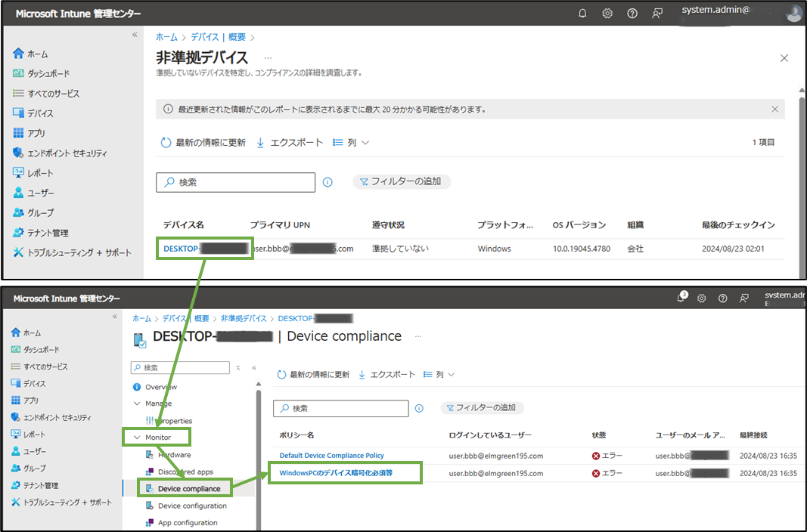
Task: Focus the device menu 検索 box
Action: tap(180, 367)
